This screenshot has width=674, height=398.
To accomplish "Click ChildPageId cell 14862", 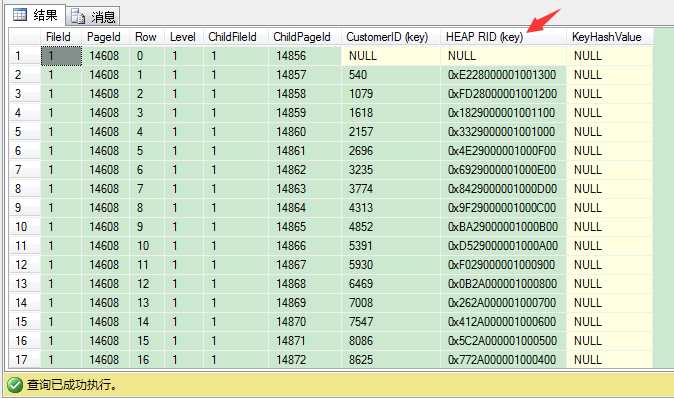I will coord(305,170).
